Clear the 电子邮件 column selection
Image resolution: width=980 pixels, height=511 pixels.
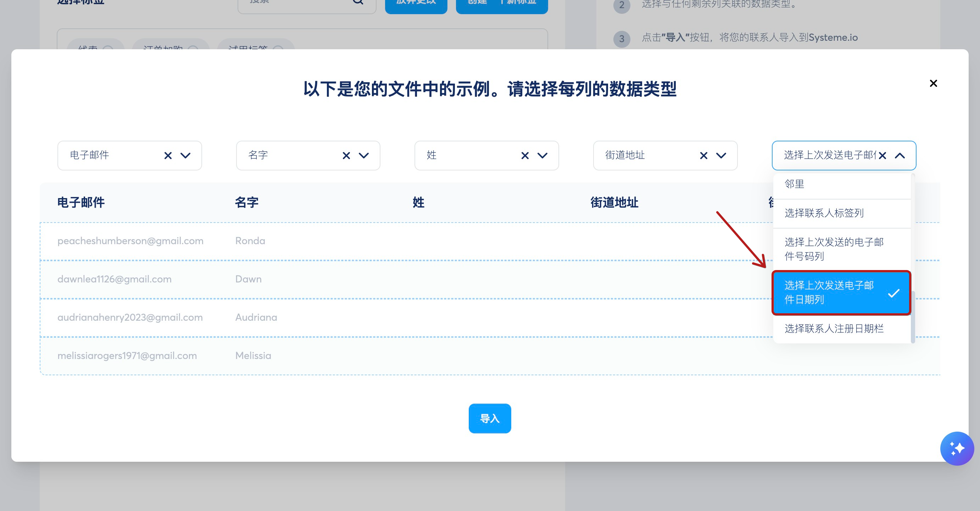pyautogui.click(x=168, y=156)
